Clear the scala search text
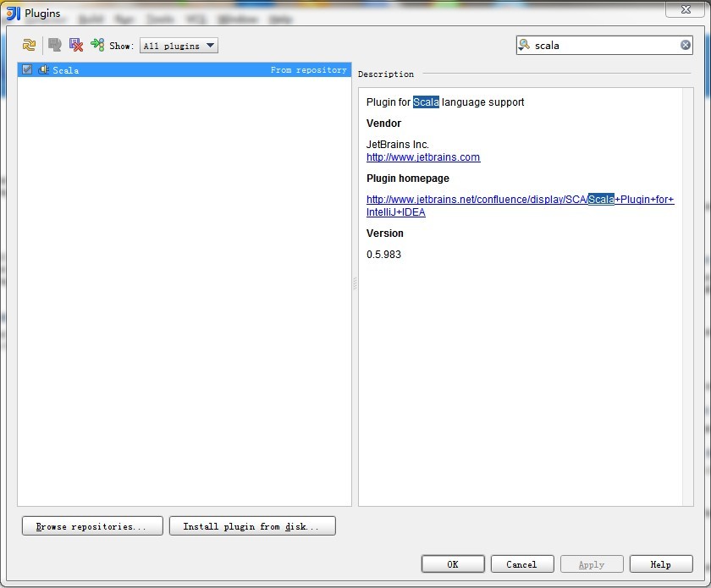 pos(685,45)
